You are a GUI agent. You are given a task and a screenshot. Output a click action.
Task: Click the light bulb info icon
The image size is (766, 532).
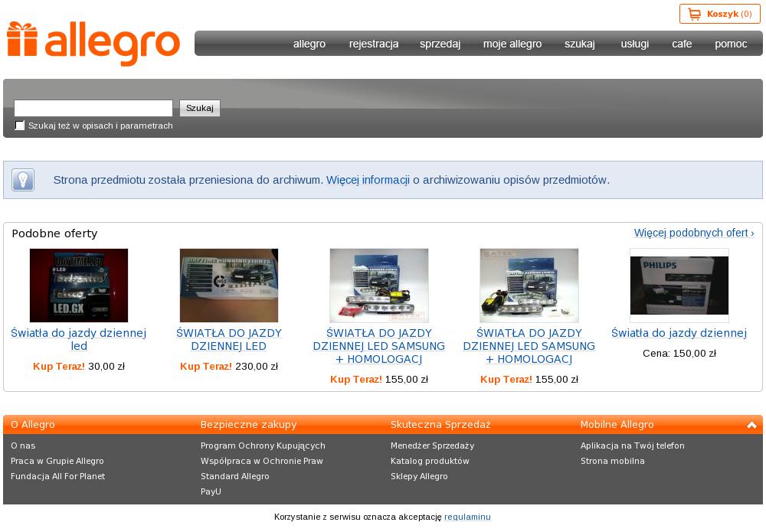pos(23,180)
